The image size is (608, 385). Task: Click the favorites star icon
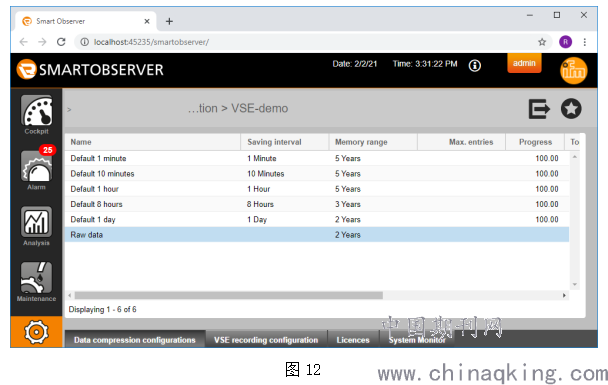(x=571, y=109)
